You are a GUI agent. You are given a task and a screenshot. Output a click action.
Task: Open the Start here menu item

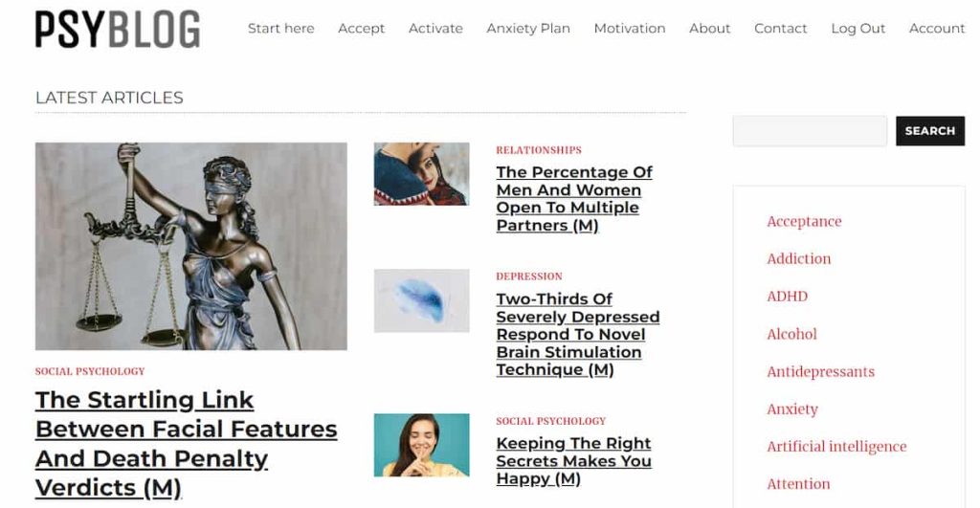click(280, 28)
